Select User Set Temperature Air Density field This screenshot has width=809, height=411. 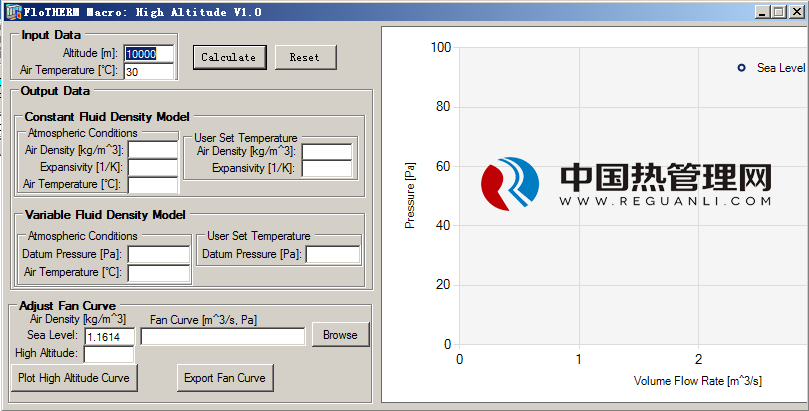click(327, 152)
